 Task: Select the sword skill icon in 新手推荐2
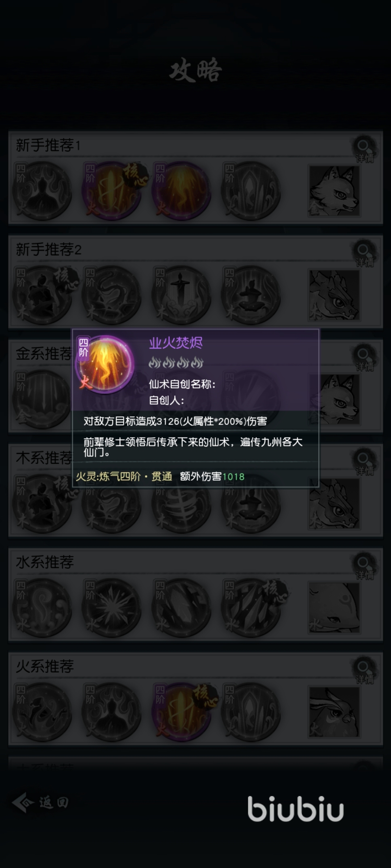[x=182, y=295]
